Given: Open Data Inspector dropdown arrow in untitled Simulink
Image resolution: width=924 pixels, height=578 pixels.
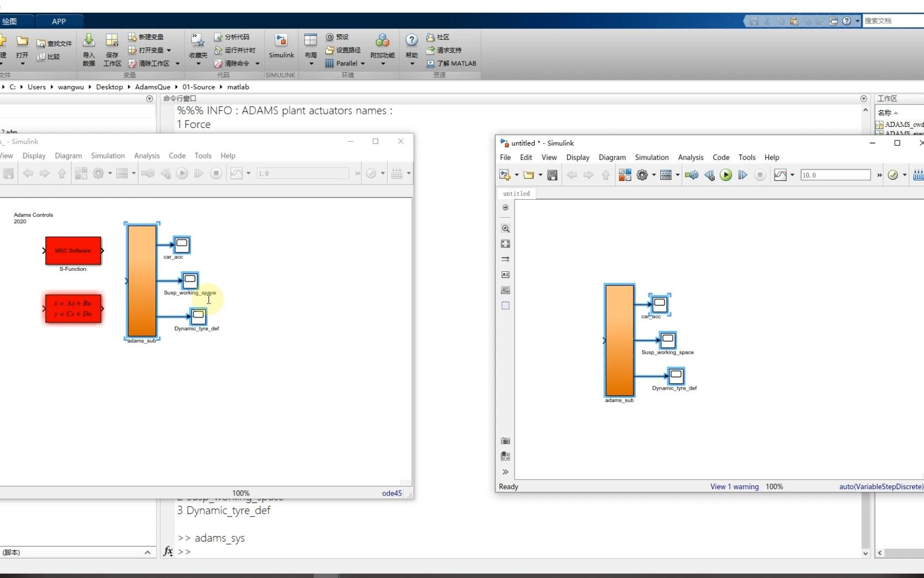Looking at the screenshot, I should 792,175.
